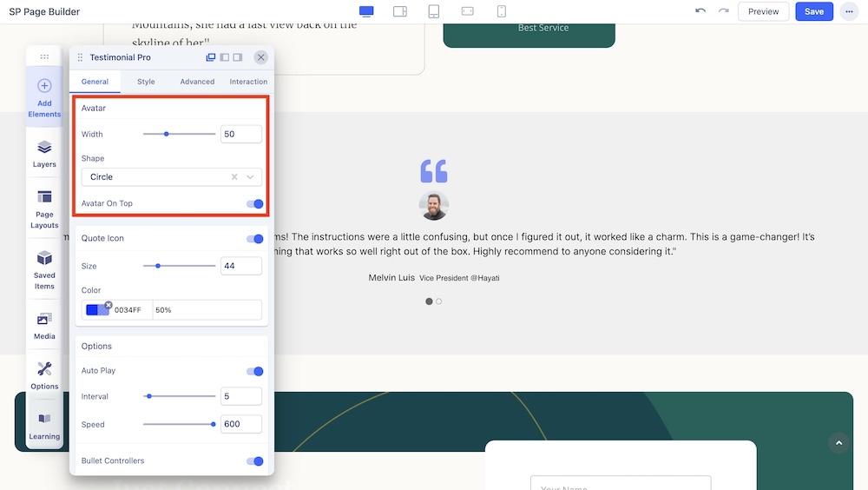Click the undo arrow icon
Screen dimensions: 868x490
pos(700,11)
